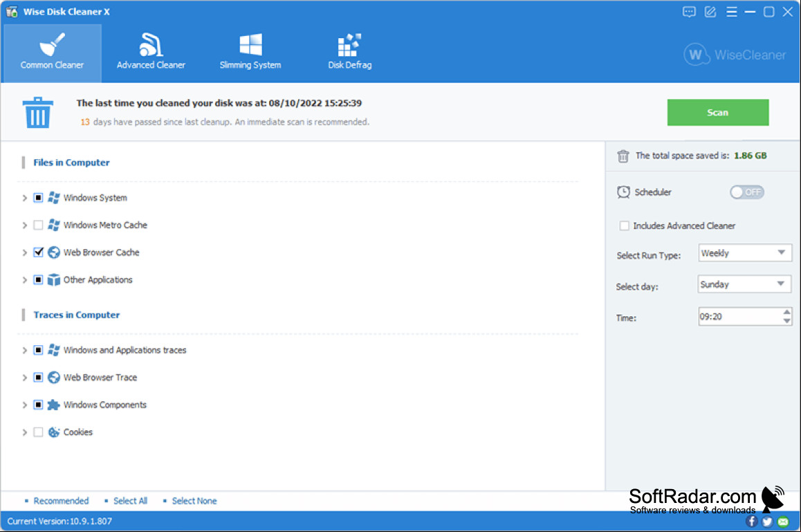
Task: Click the Web Browser Cache globe icon
Action: coord(54,253)
